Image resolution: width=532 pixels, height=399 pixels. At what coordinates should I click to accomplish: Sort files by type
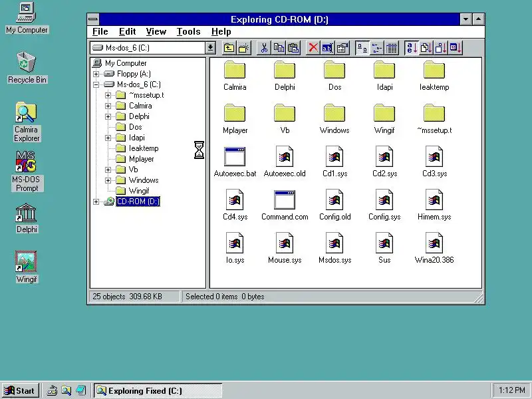click(x=426, y=48)
